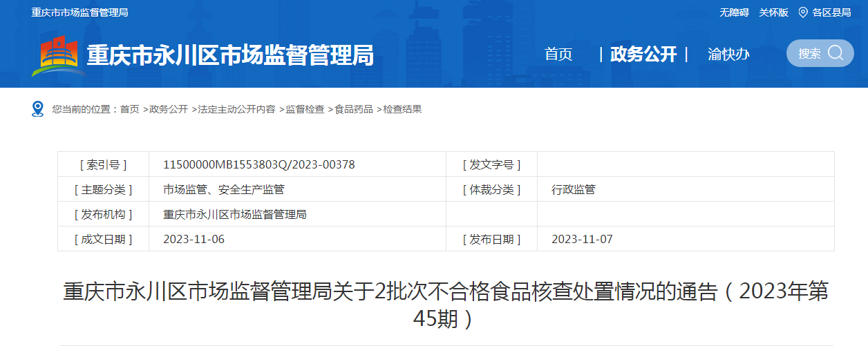Select the 政务公开 navigation tab

tap(643, 55)
